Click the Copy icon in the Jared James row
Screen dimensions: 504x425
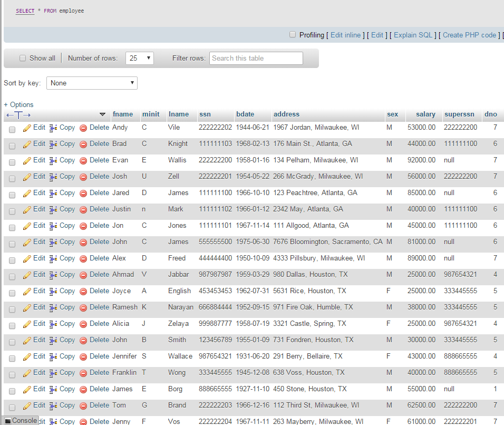(x=53, y=193)
